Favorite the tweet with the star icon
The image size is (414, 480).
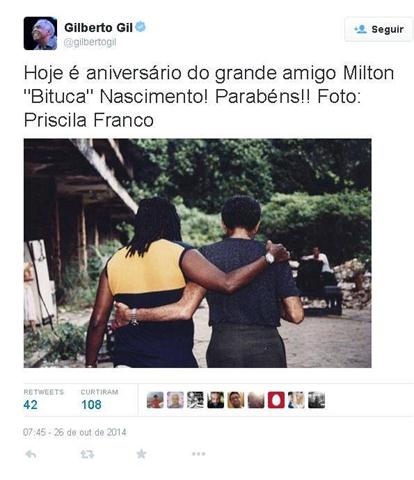pos(141,454)
